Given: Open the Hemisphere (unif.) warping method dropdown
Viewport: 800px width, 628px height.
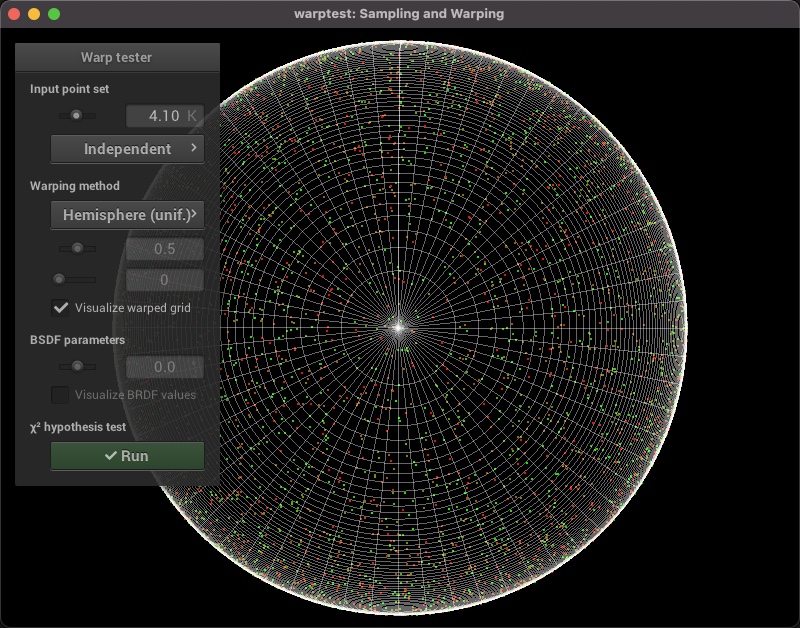Looking at the screenshot, I should coord(127,214).
